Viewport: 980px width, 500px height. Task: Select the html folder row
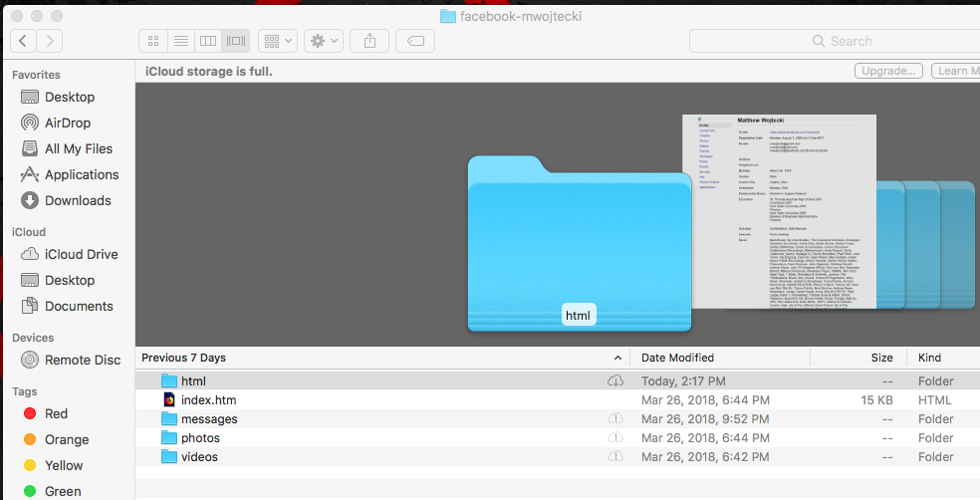pyautogui.click(x=558, y=380)
